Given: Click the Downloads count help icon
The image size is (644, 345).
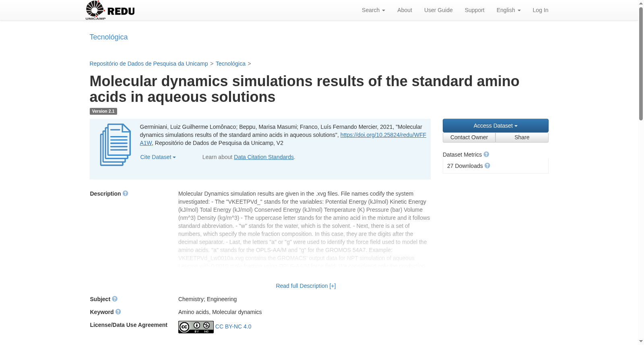Looking at the screenshot, I should click(x=487, y=166).
